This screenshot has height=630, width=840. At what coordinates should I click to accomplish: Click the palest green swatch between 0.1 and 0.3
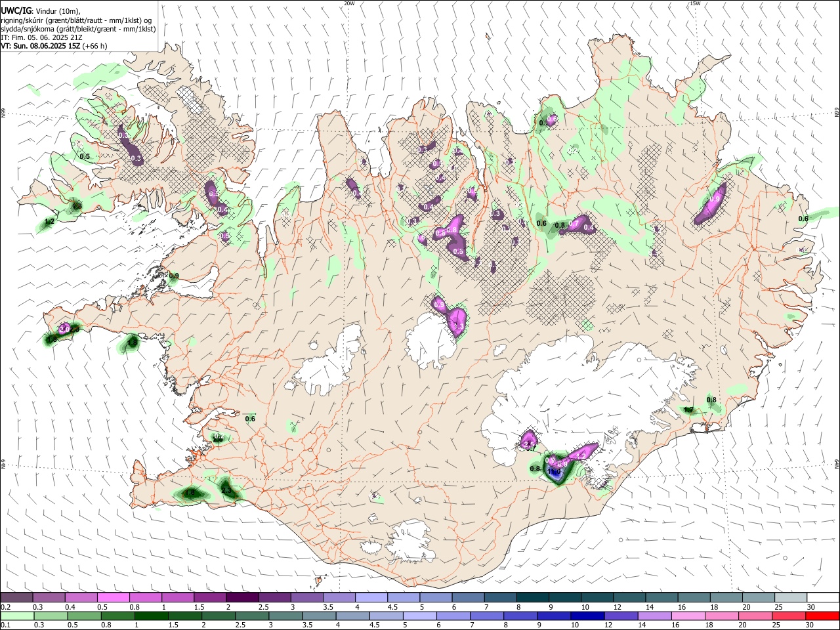point(17,616)
